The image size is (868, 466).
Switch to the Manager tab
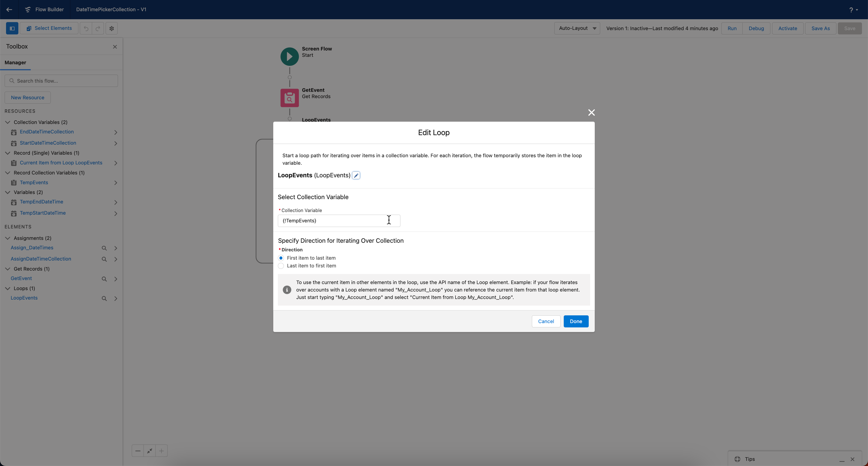[x=15, y=63]
